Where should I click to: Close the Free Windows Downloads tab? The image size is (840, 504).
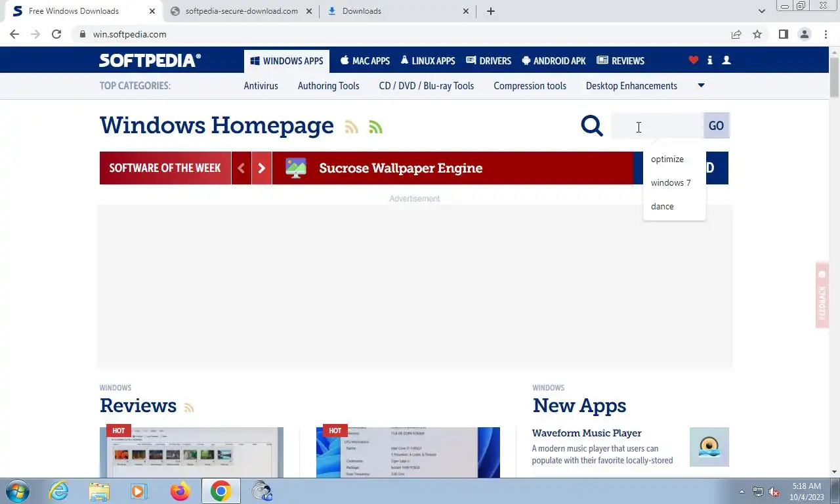click(152, 11)
